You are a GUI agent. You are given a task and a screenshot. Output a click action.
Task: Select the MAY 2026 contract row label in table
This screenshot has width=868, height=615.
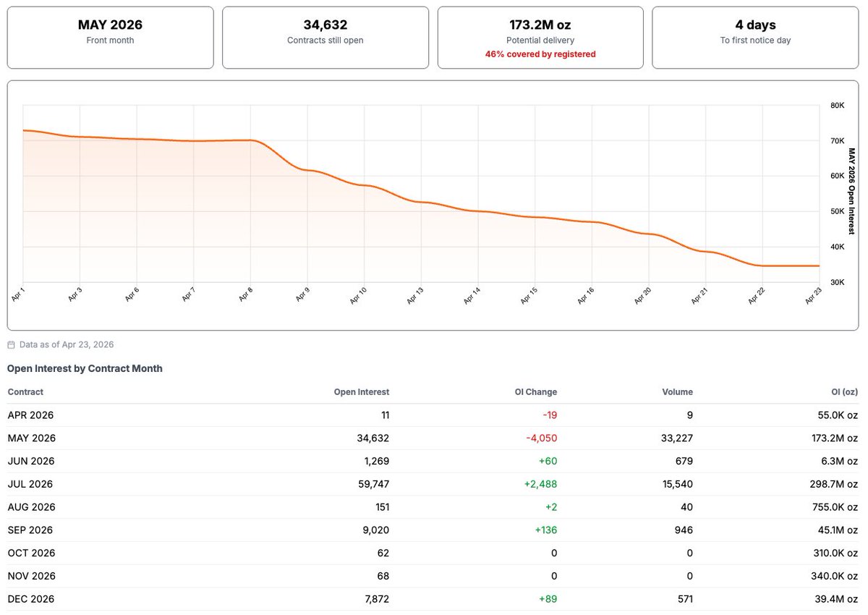(x=31, y=438)
